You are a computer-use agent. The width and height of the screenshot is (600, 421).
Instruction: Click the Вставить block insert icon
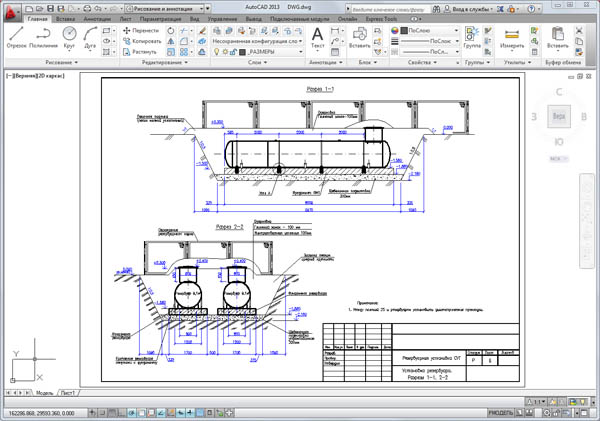coord(360,36)
